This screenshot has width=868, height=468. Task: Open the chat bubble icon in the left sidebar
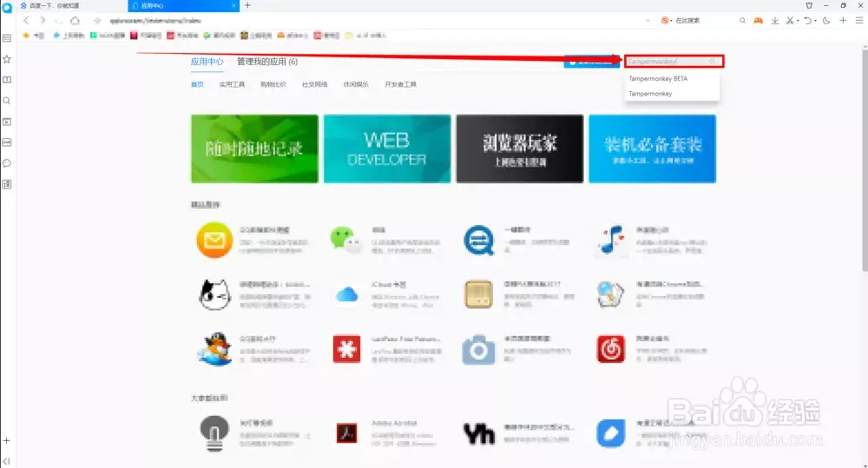(x=7, y=163)
